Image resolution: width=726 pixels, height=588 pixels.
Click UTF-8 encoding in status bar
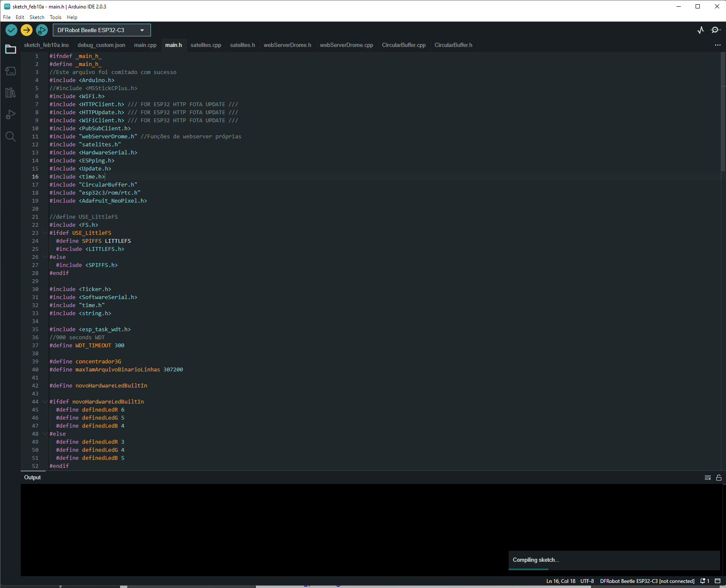coord(587,581)
